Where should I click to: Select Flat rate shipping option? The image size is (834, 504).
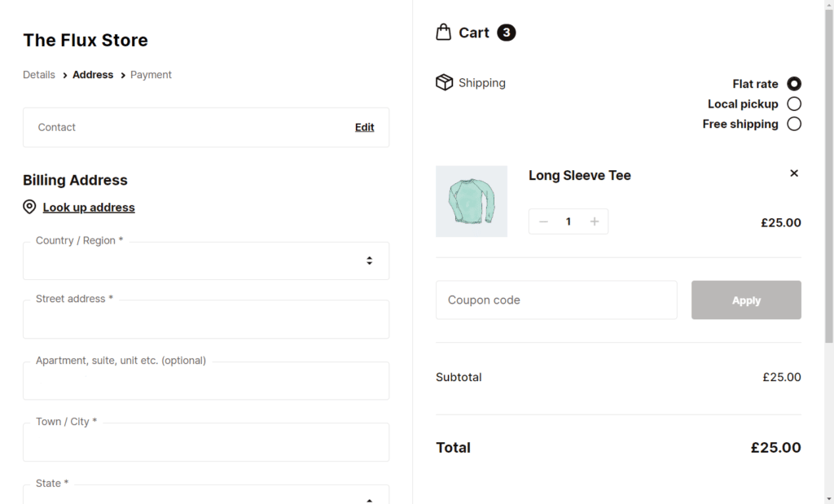pos(794,84)
